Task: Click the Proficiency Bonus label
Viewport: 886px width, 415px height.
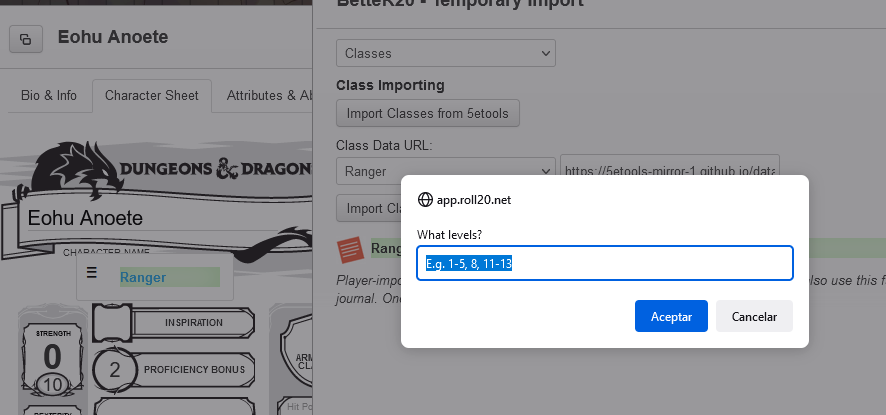Action: 194,369
